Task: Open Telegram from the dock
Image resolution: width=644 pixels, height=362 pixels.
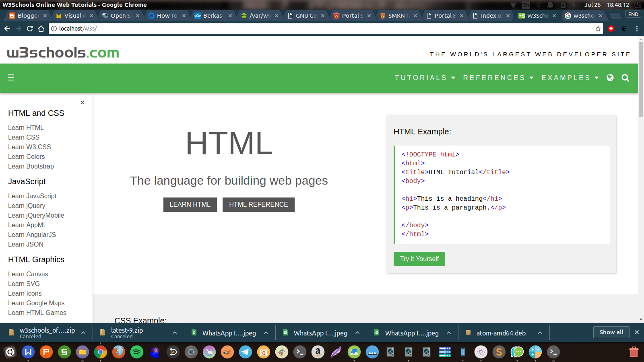Action: pyautogui.click(x=246, y=352)
